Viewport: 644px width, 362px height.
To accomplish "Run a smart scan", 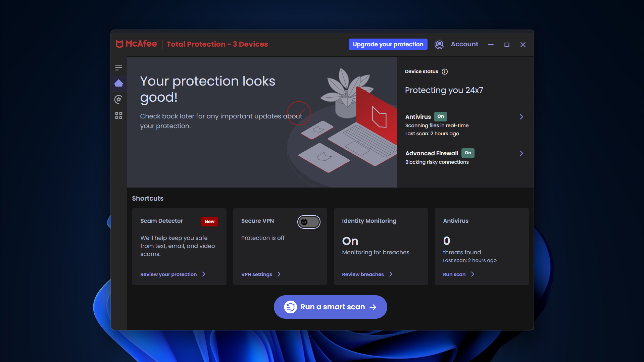I will click(330, 307).
